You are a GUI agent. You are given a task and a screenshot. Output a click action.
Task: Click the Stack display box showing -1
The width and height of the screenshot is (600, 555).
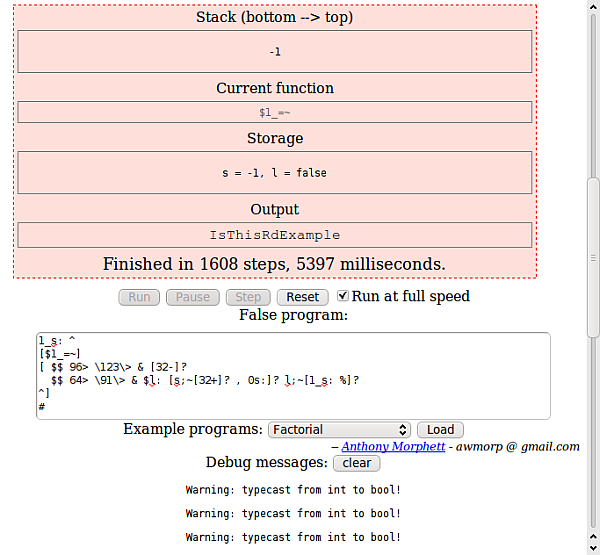click(274, 51)
